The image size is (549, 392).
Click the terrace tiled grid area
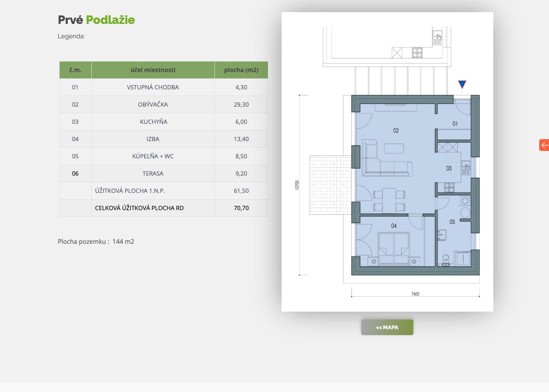point(329,184)
